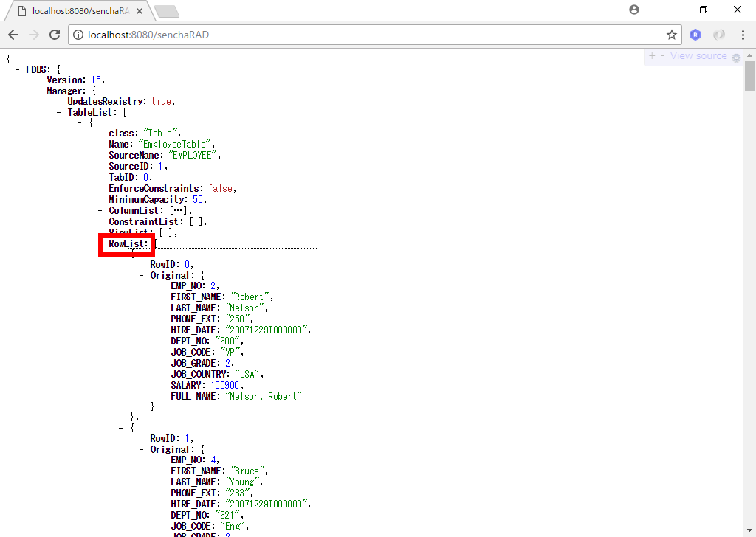
Task: Collapse the Original node of RowID 1
Action: tap(141, 449)
